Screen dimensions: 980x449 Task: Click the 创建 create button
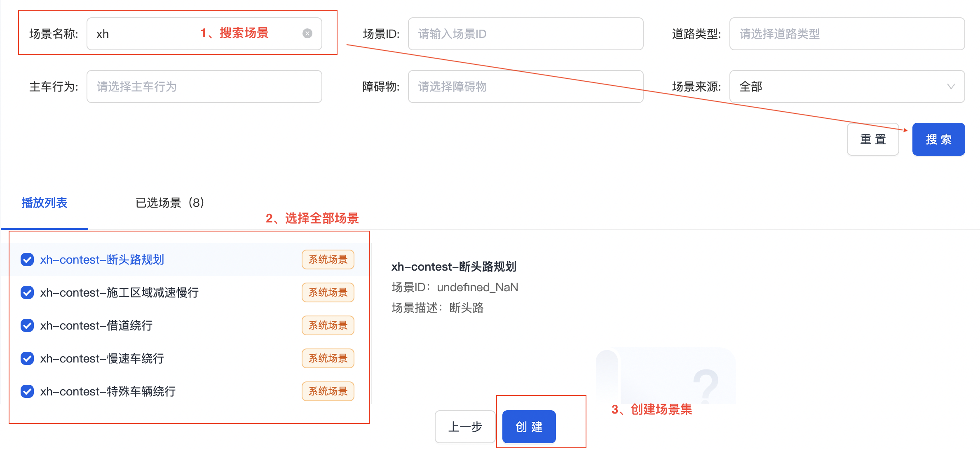coord(528,427)
